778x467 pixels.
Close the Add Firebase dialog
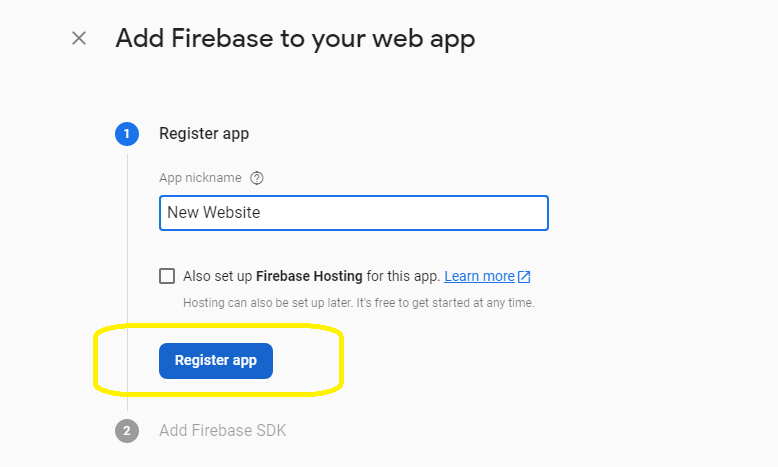click(x=79, y=39)
